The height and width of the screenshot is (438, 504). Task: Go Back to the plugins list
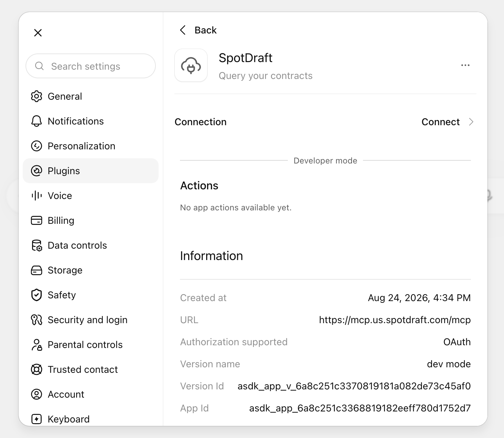(x=199, y=30)
